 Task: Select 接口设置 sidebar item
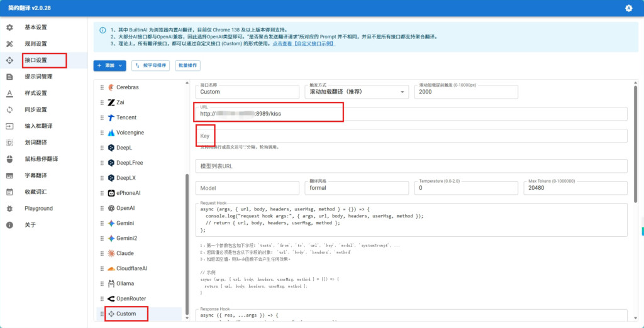43,60
